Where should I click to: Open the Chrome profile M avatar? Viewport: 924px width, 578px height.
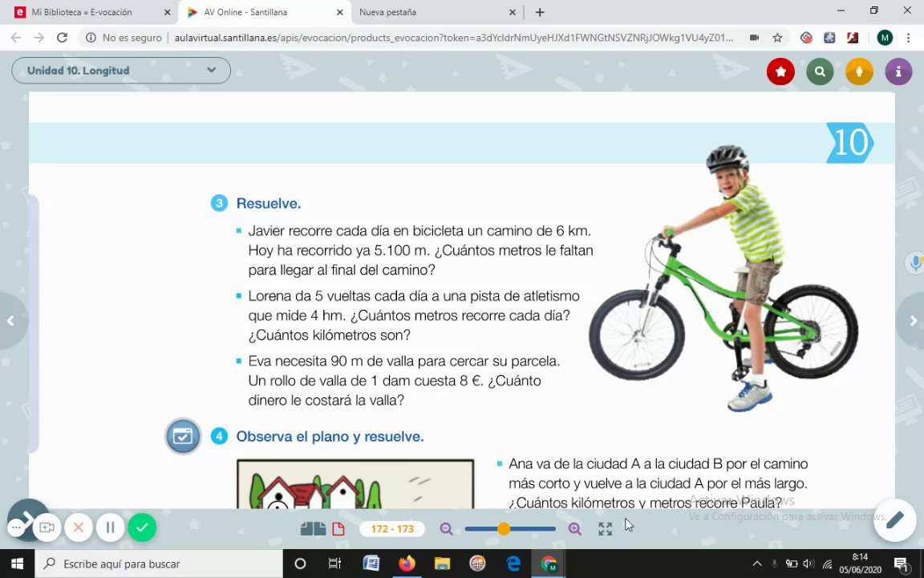tap(885, 38)
